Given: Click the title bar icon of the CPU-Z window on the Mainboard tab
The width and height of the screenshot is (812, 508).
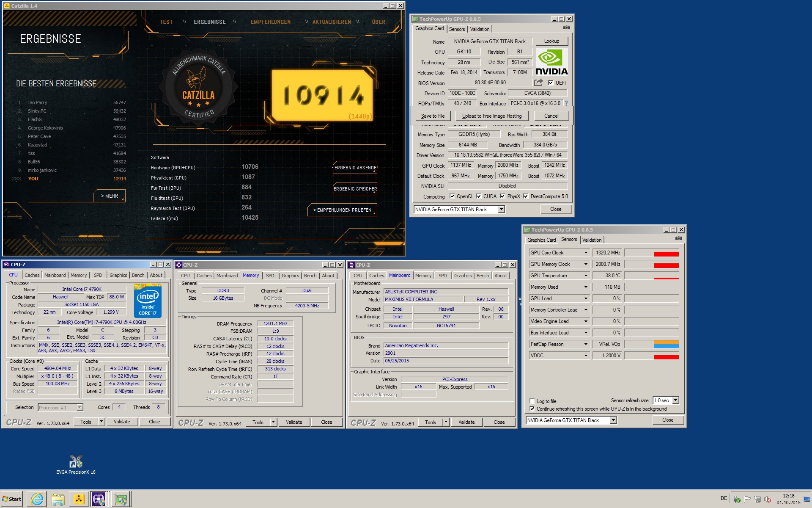Looking at the screenshot, I should (351, 265).
